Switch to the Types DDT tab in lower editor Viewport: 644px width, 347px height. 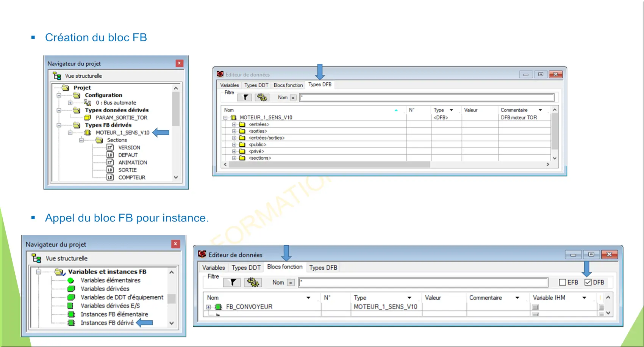point(246,268)
